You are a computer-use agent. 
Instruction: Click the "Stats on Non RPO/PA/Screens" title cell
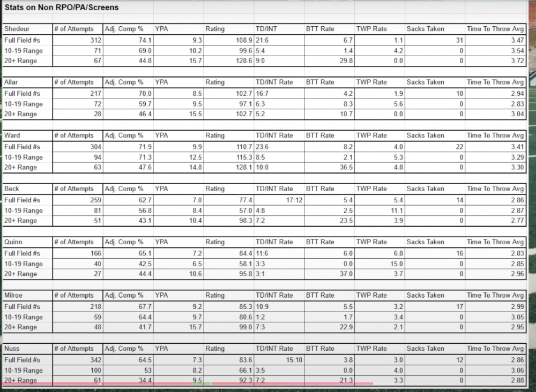62,7
